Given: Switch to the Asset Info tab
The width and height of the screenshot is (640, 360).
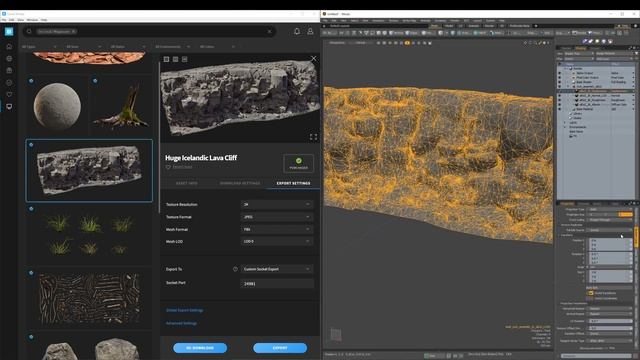Looking at the screenshot, I should click(x=187, y=183).
